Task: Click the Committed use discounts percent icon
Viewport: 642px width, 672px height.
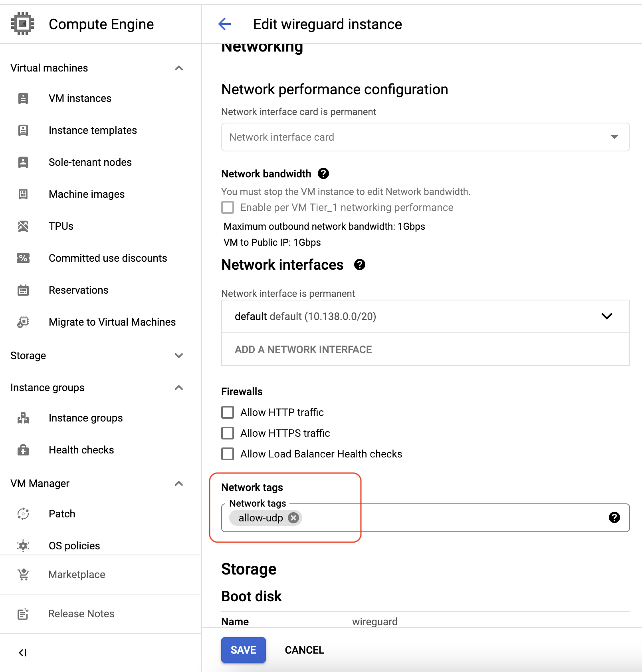Action: coord(23,258)
